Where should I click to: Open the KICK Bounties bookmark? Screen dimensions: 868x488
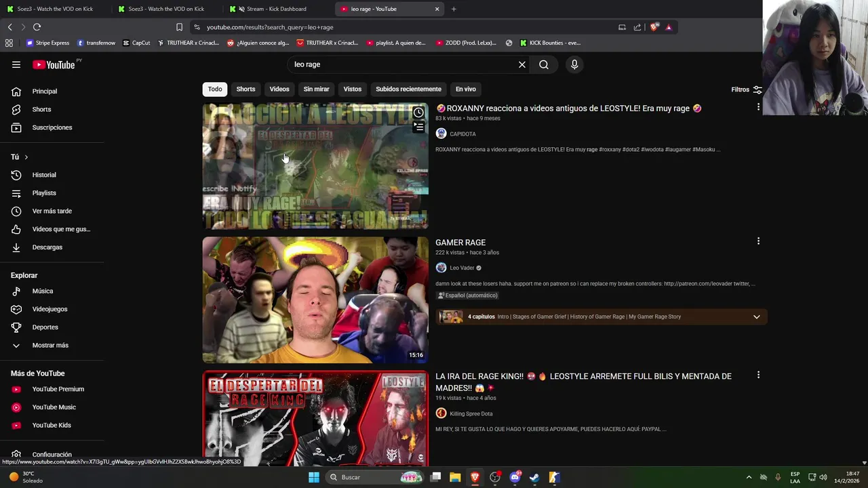[x=550, y=43]
